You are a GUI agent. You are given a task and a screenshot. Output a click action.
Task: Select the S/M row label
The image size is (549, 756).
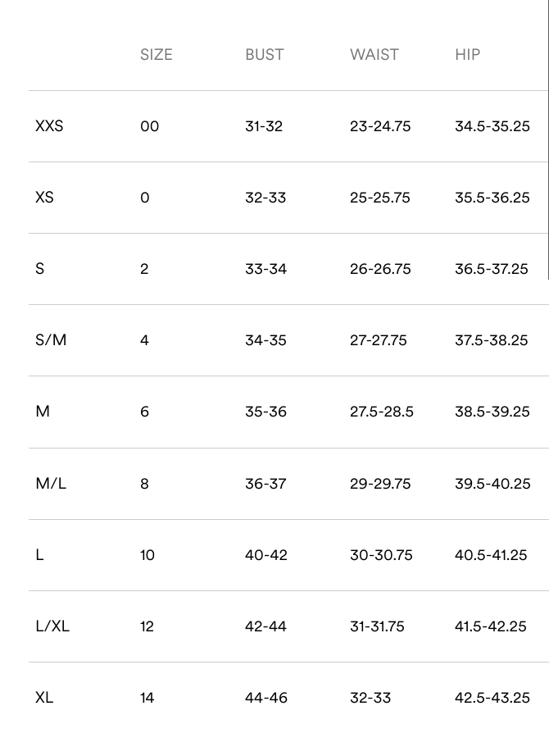(51, 340)
